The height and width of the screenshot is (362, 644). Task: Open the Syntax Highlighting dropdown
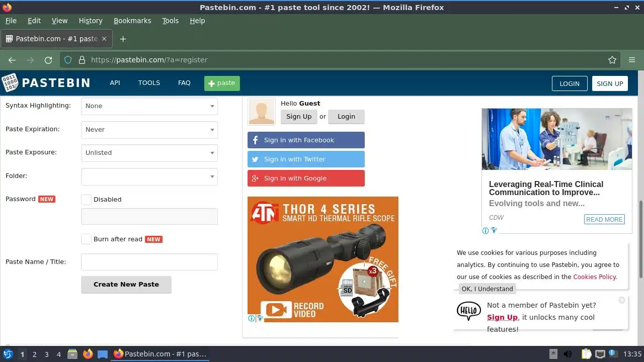pos(149,106)
